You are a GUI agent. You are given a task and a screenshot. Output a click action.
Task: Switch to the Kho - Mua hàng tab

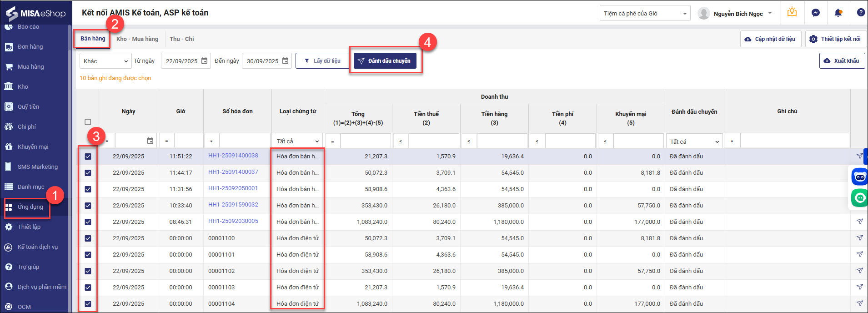137,39
